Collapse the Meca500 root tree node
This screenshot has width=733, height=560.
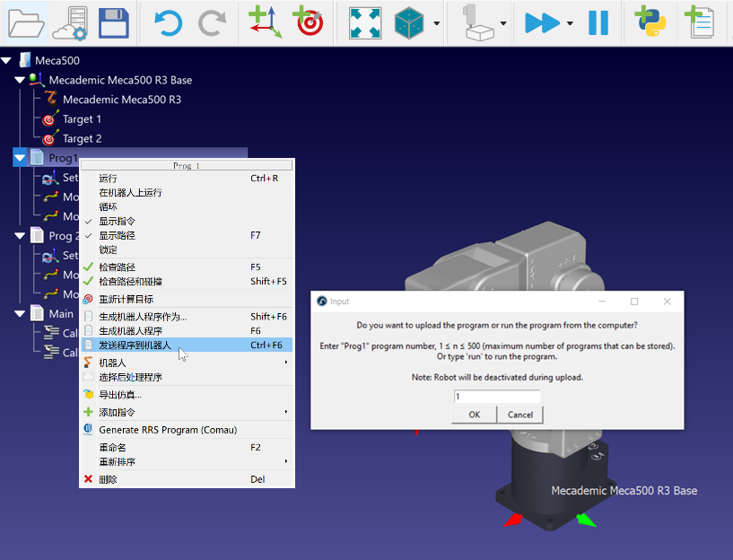click(7, 61)
